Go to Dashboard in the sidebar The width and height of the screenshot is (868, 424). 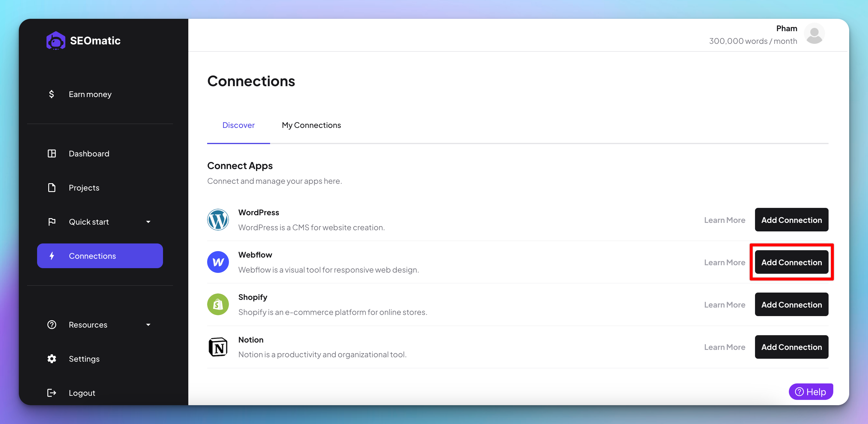pos(89,153)
